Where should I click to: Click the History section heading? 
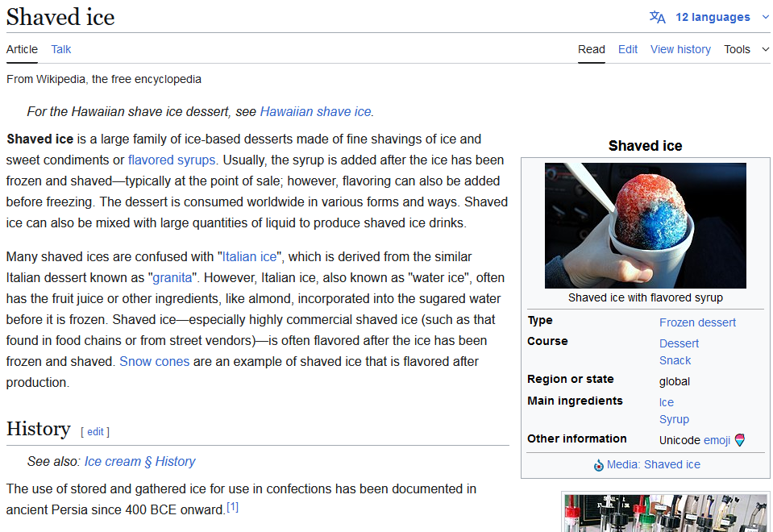pyautogui.click(x=39, y=429)
